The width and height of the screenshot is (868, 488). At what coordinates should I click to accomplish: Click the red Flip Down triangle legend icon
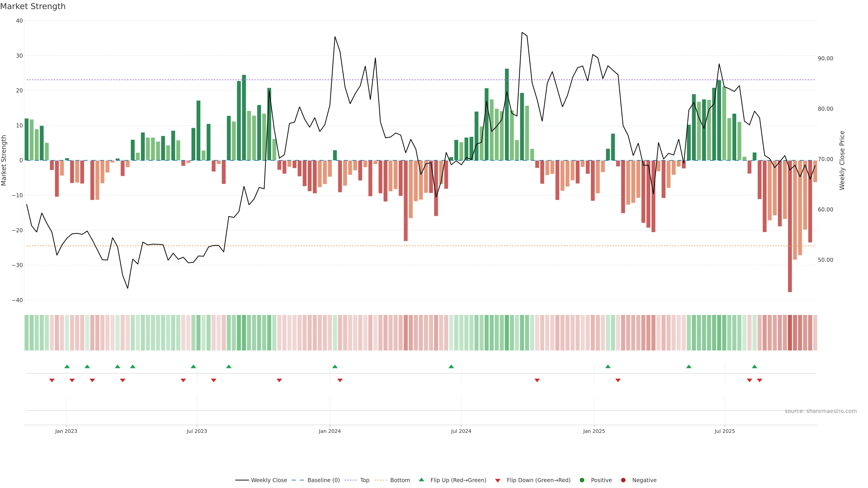[x=498, y=481]
